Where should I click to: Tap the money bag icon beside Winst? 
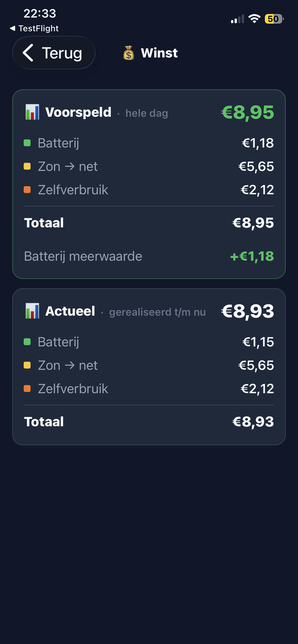coord(129,53)
